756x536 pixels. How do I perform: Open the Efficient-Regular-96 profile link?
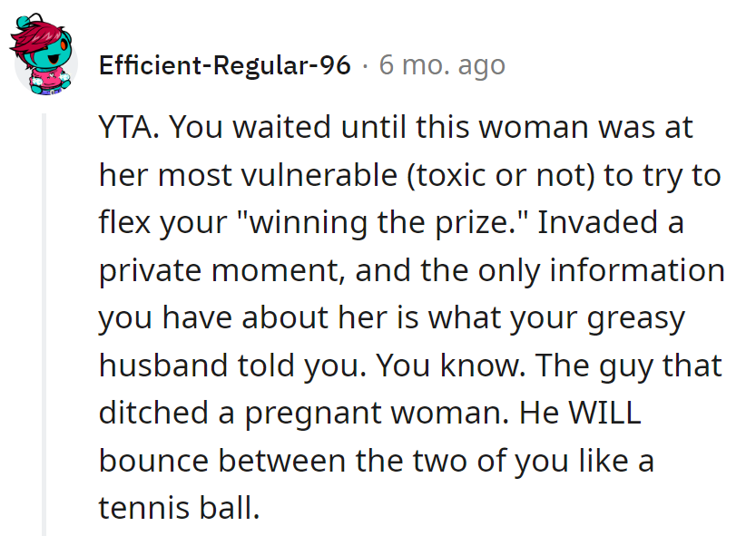point(224,65)
